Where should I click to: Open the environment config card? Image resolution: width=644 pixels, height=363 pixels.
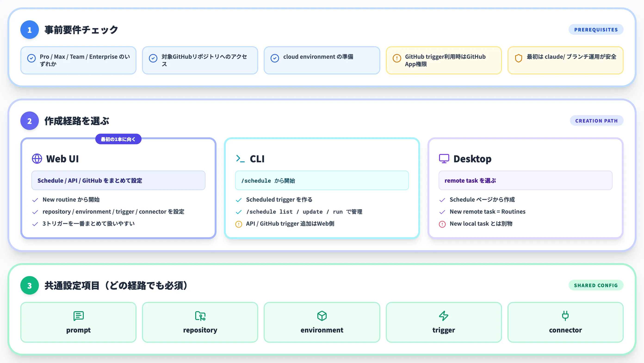pyautogui.click(x=322, y=322)
